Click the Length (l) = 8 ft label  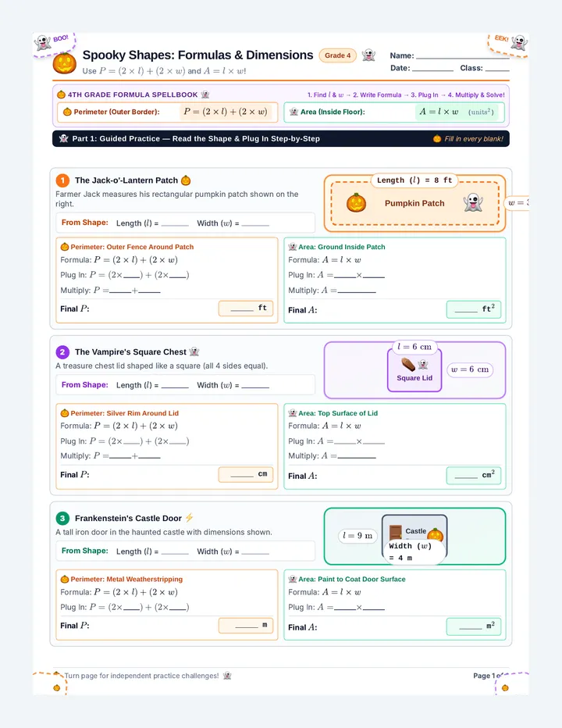(x=414, y=180)
